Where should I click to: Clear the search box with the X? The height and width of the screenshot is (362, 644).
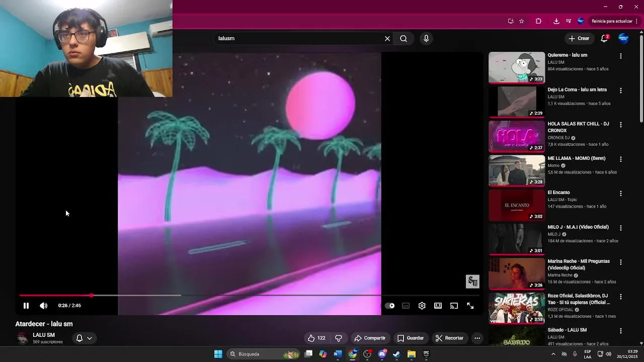pos(387,38)
